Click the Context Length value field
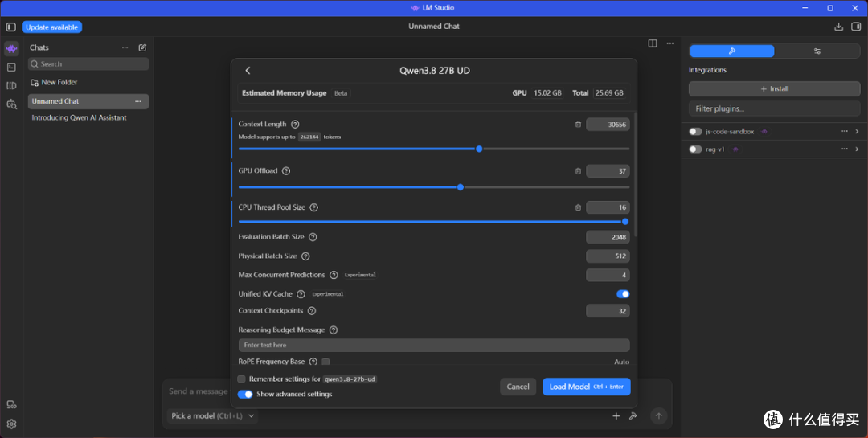 click(x=608, y=125)
